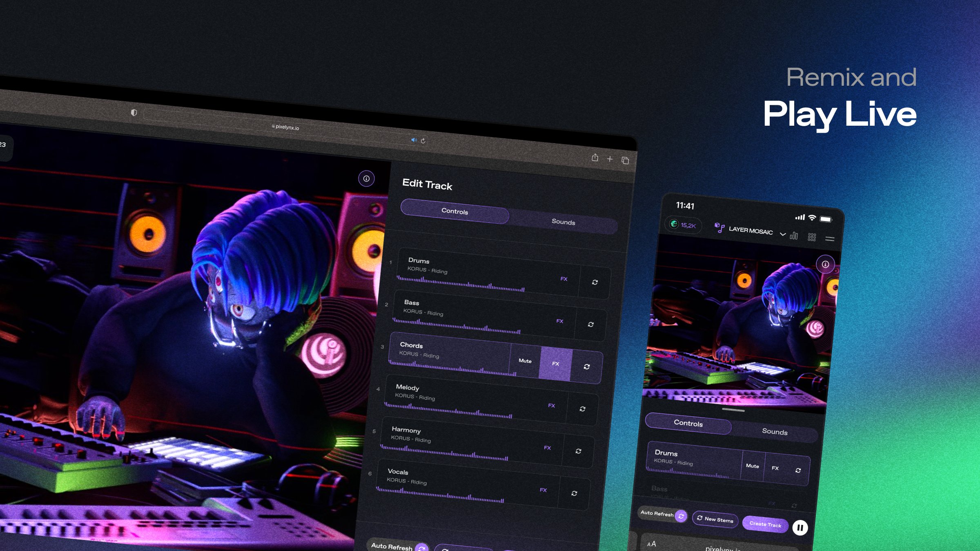Expand the LAYER MOSAIC dropdown chevron

point(782,234)
